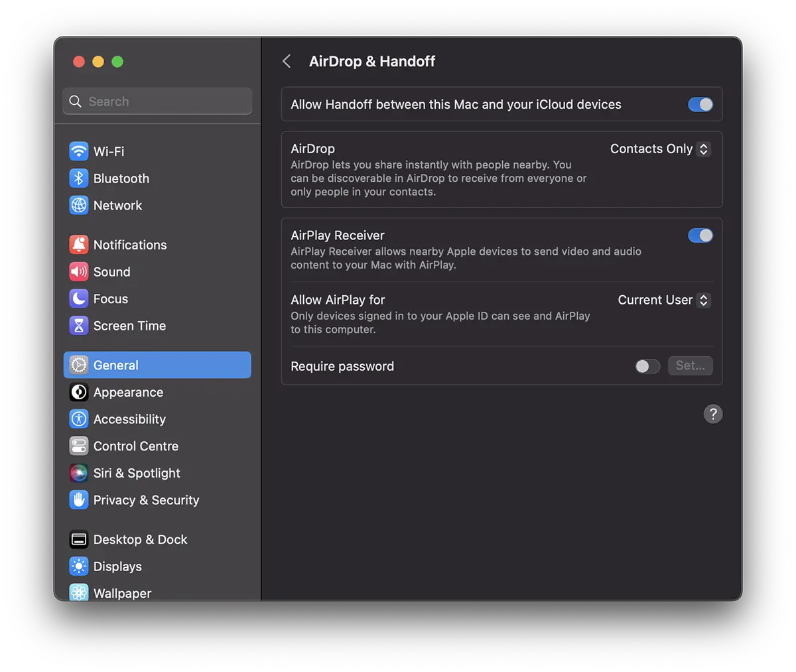Image resolution: width=796 pixels, height=672 pixels.
Task: Open help with the question mark button
Action: coord(713,414)
